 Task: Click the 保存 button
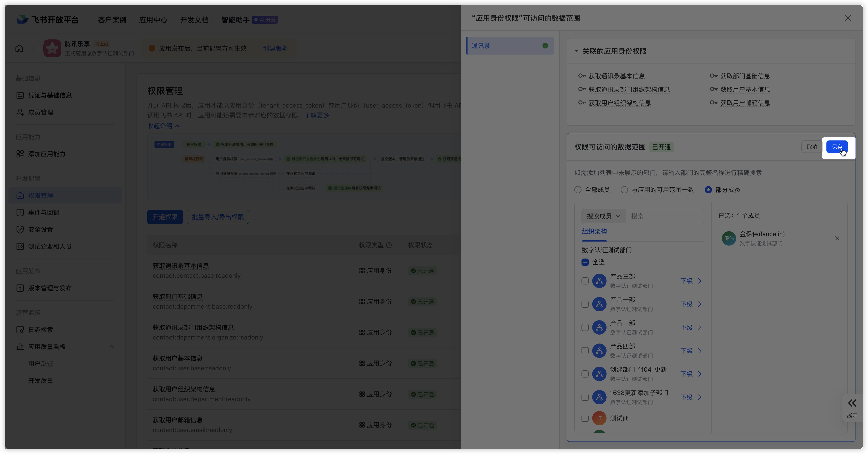837,147
